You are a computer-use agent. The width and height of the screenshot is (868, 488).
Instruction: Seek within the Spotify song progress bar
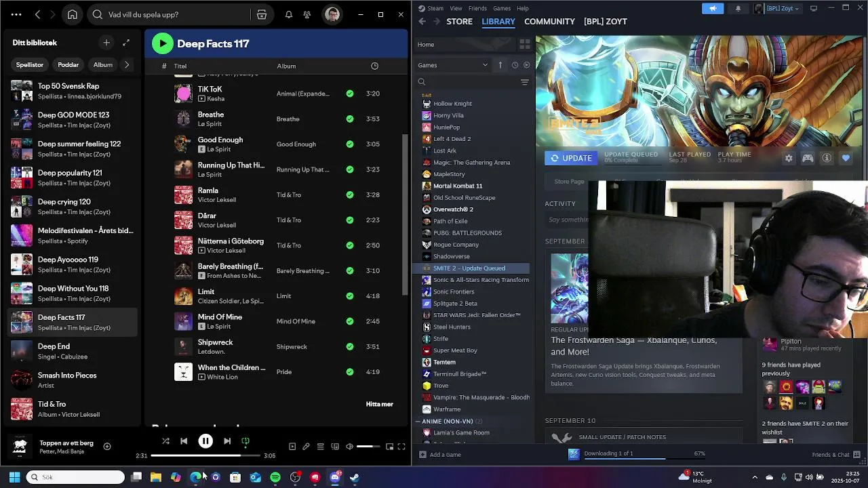point(205,455)
